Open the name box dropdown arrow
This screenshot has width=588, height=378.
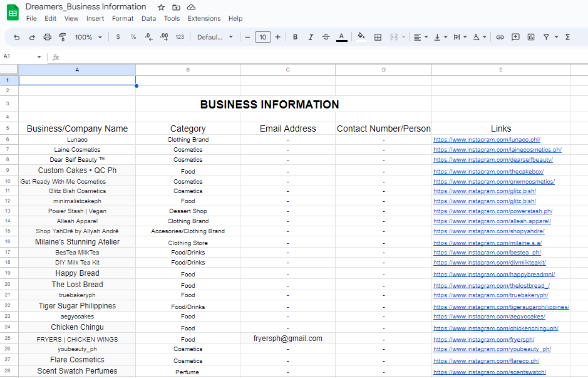[39, 57]
